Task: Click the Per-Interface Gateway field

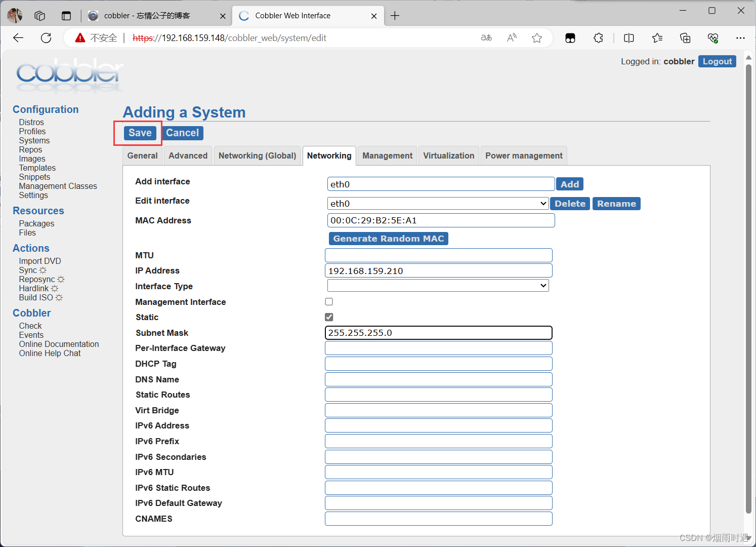Action: 438,348
